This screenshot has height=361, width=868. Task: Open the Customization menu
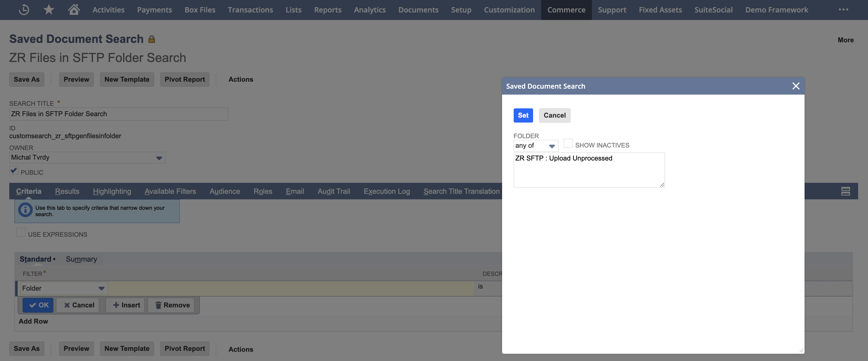[x=510, y=10]
